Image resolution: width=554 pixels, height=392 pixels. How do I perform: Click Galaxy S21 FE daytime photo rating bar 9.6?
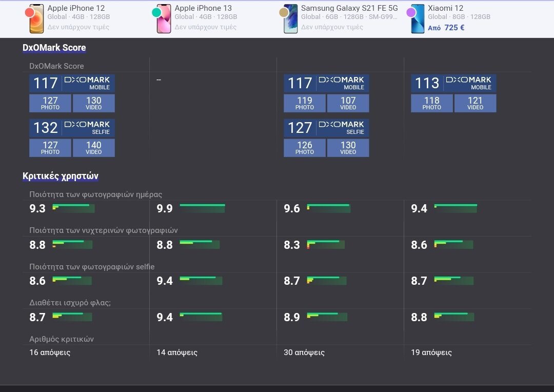(329, 208)
